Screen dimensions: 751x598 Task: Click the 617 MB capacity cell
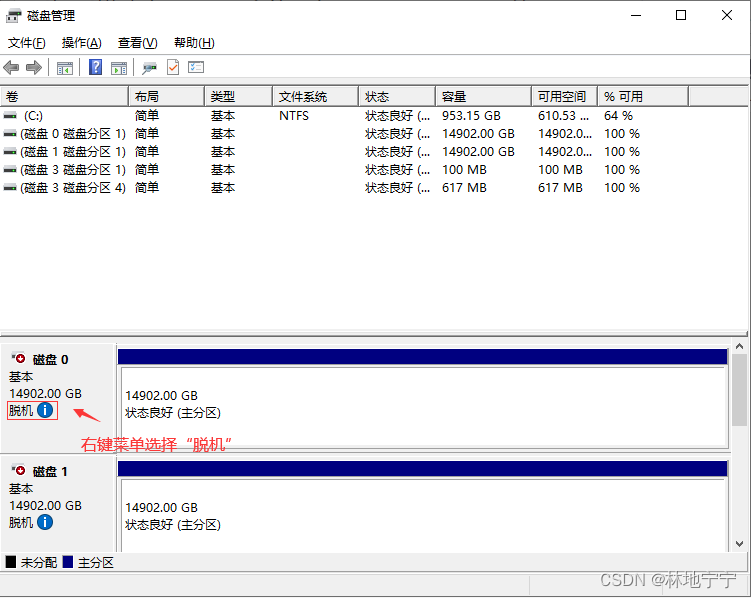tap(464, 188)
